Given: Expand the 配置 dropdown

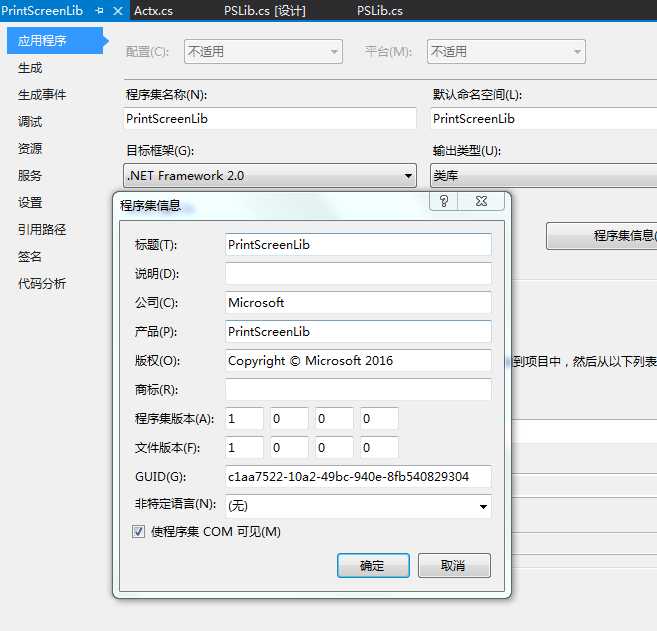Looking at the screenshot, I should [x=263, y=52].
